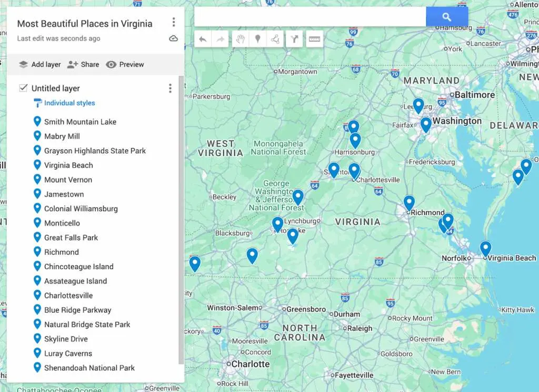Click Preview button

pyautogui.click(x=125, y=65)
